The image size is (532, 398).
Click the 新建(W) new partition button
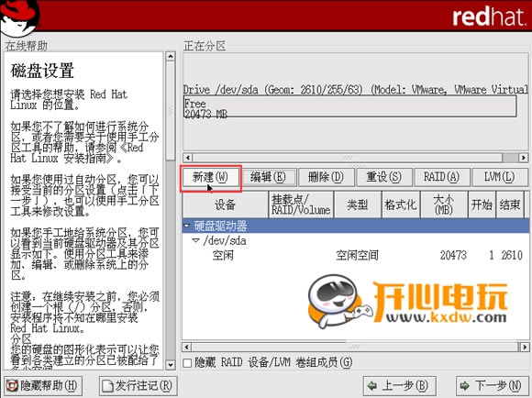pos(210,177)
